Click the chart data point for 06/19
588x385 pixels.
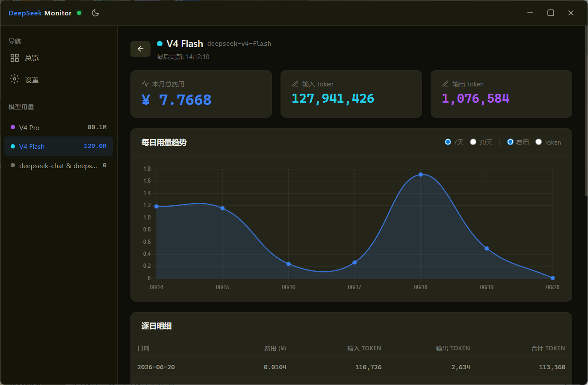tap(487, 249)
